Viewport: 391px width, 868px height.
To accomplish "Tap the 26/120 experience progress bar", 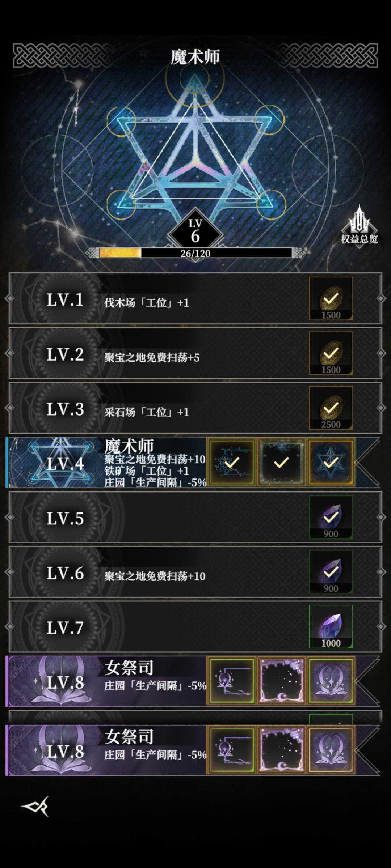I will (195, 253).
